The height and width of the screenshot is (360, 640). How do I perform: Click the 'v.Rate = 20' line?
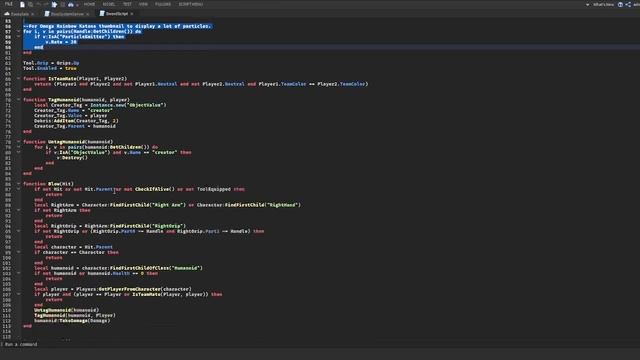(61, 42)
